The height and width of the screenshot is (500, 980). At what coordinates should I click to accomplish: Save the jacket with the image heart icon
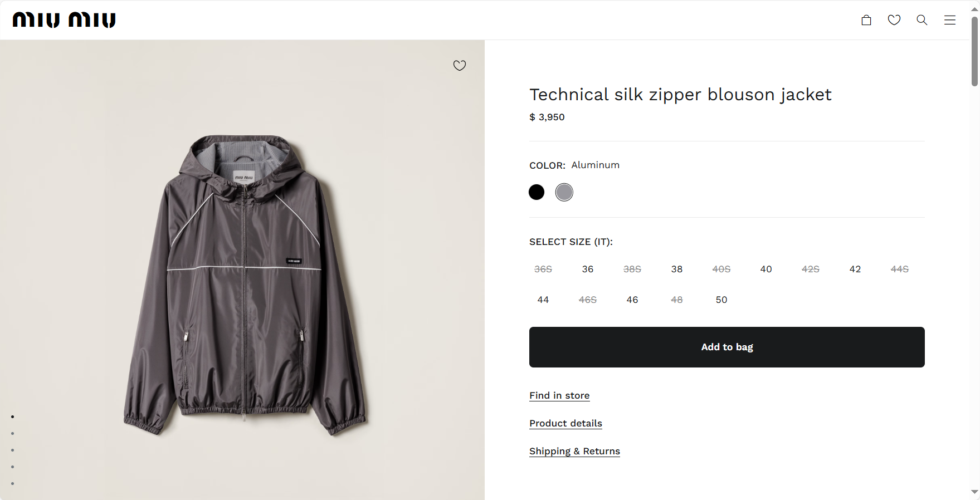[x=460, y=66]
